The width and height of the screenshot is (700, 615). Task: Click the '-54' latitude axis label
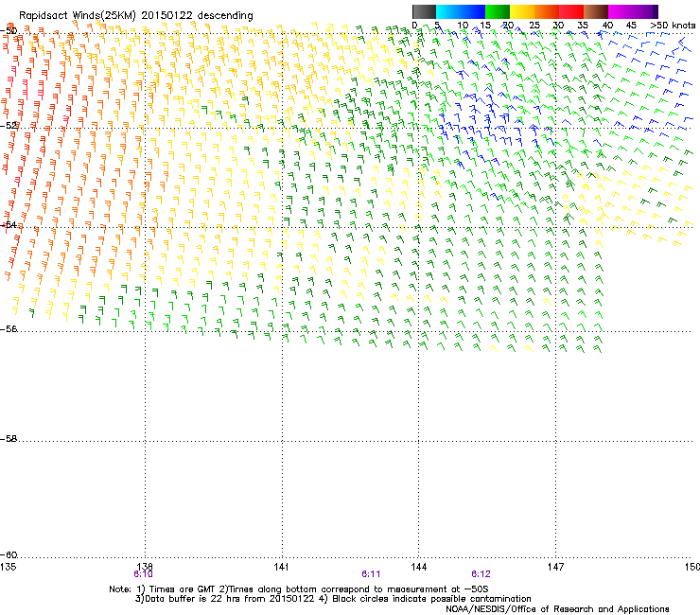point(9,224)
